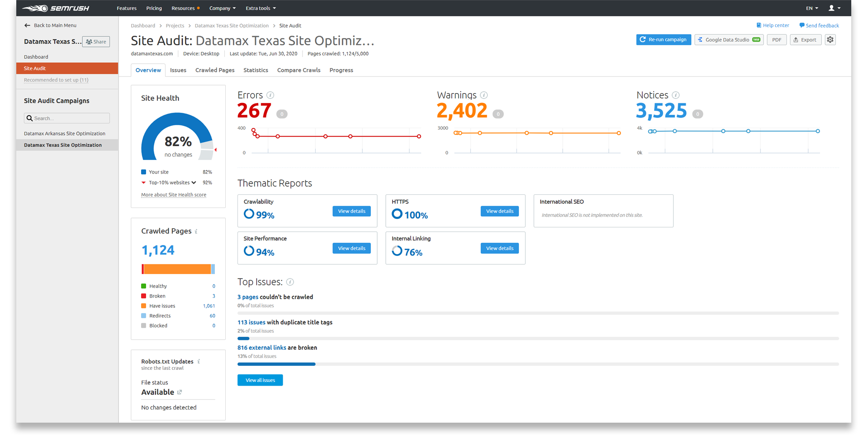
Task: Switch to the Progress tab
Action: pyautogui.click(x=341, y=70)
